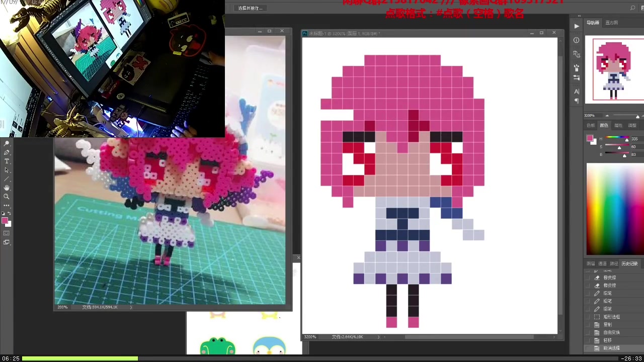Open the Clone Source panel icon
Image resolution: width=644 pixels, height=362 pixels.
tap(577, 54)
